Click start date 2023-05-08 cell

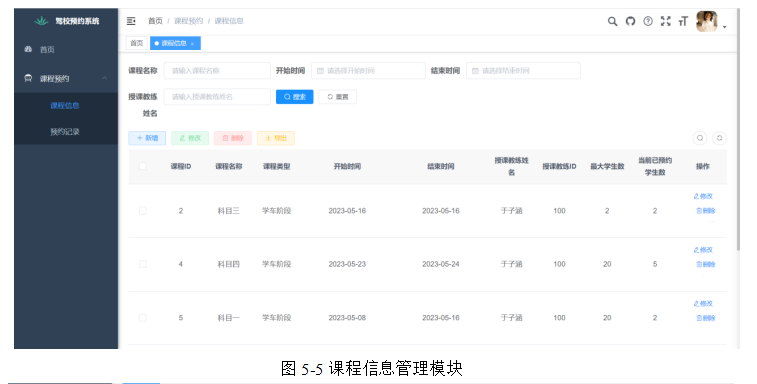pyautogui.click(x=347, y=318)
